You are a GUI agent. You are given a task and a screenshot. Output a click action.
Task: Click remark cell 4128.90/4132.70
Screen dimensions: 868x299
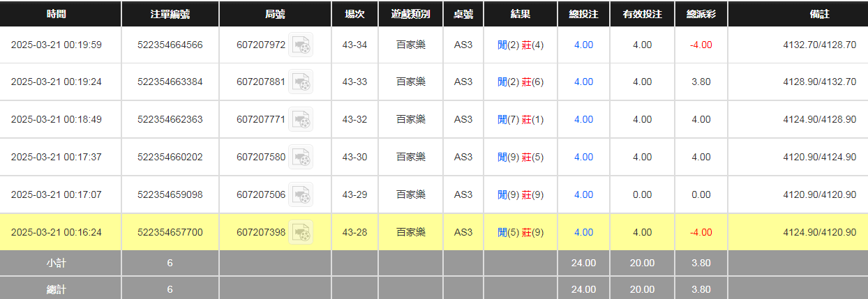tap(819, 82)
